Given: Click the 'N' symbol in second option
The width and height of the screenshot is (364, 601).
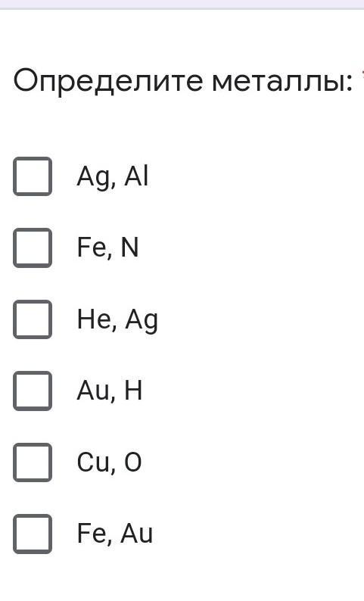Looking at the screenshot, I should 129,248.
